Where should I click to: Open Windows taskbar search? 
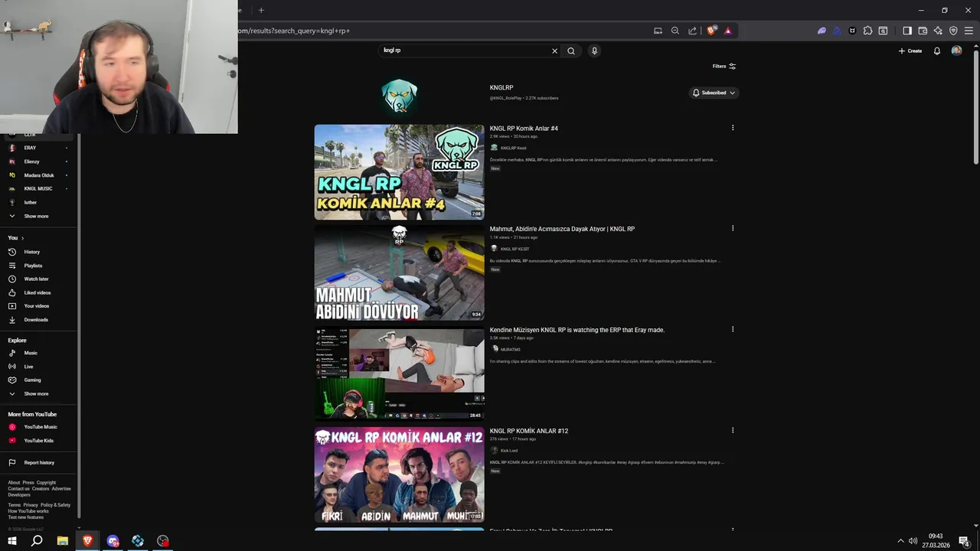point(37,541)
